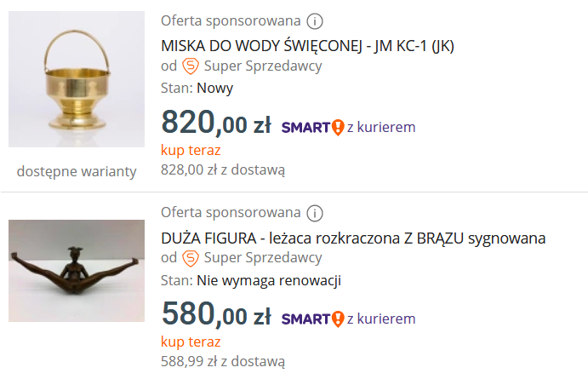Screen dimensions: 588x379
Task: Open info icon beside first sponsored offer
Action: [x=315, y=21]
